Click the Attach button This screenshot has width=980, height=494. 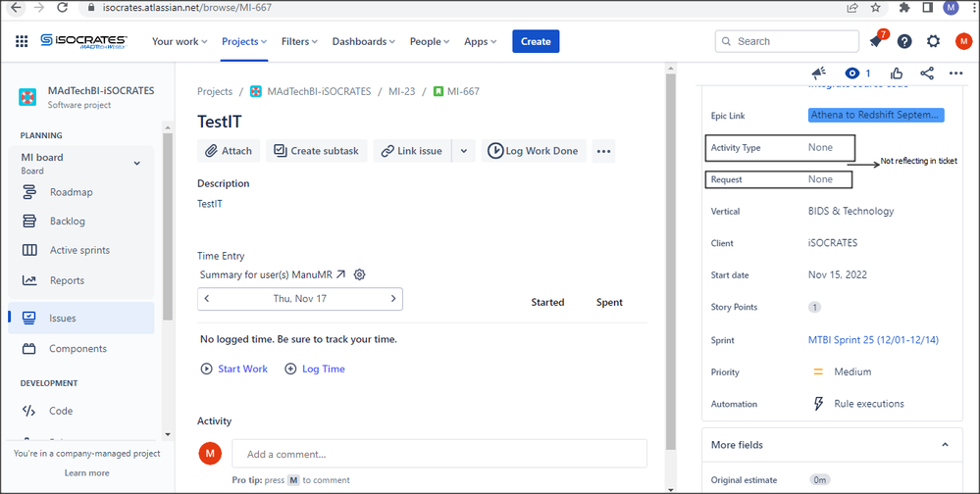229,151
